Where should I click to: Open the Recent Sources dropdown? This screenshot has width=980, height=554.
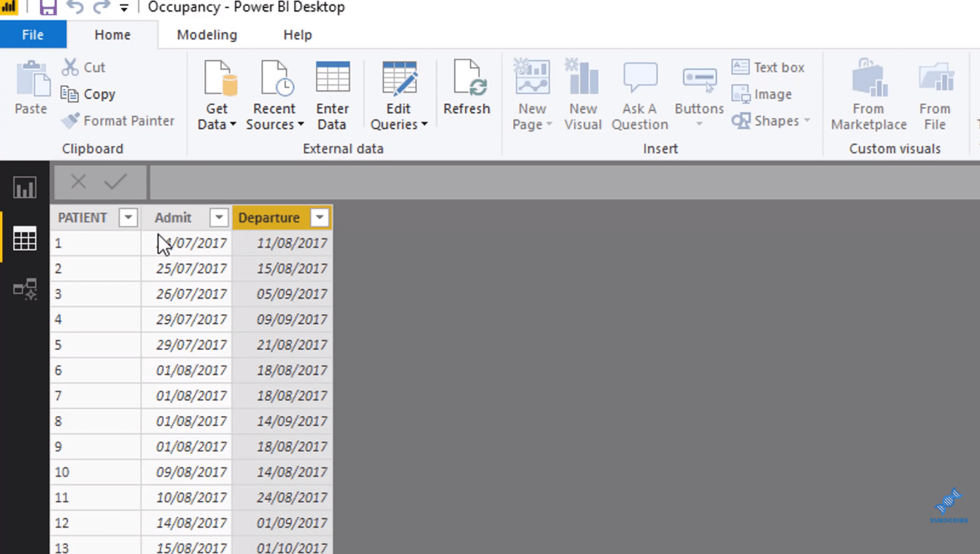(x=274, y=96)
